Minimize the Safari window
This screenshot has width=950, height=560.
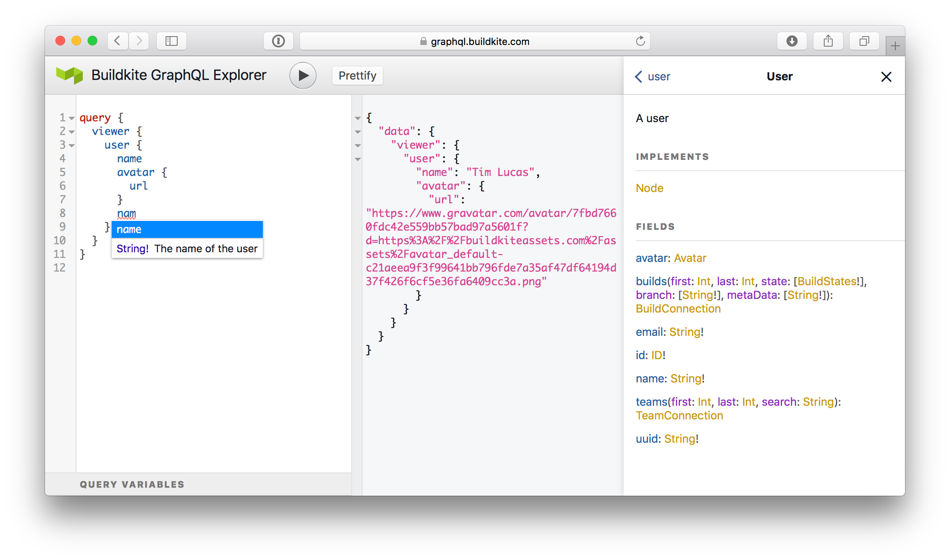tap(76, 41)
